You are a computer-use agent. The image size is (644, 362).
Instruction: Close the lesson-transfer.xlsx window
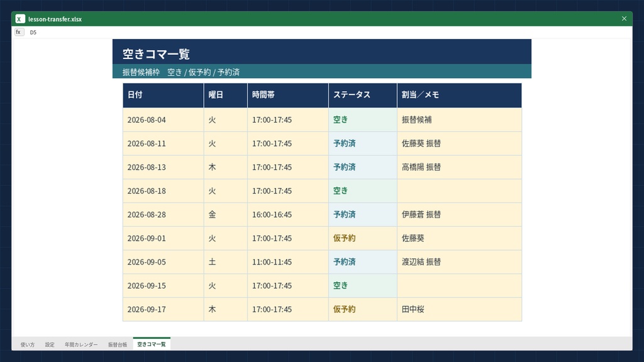click(x=624, y=18)
